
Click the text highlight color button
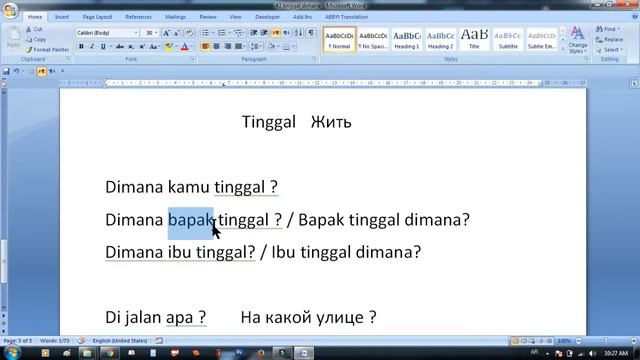pos(169,47)
